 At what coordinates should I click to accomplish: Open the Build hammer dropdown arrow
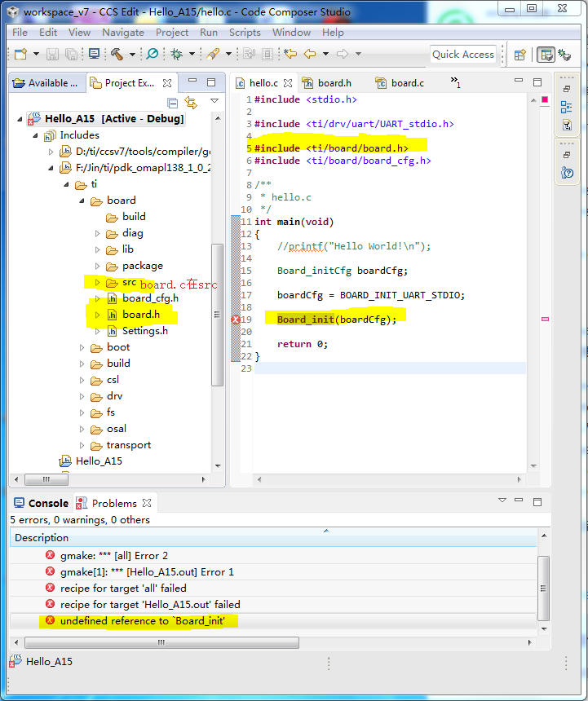point(132,55)
